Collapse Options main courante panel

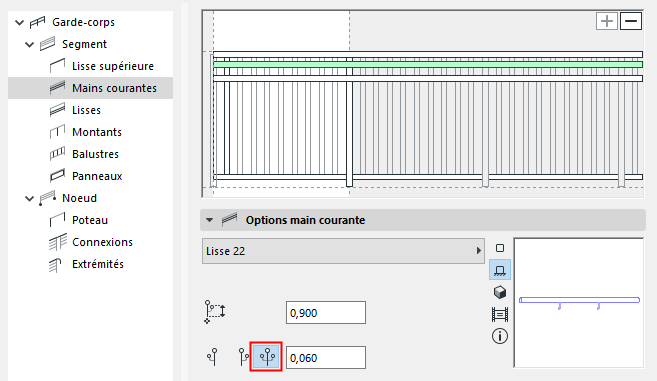tap(210, 220)
